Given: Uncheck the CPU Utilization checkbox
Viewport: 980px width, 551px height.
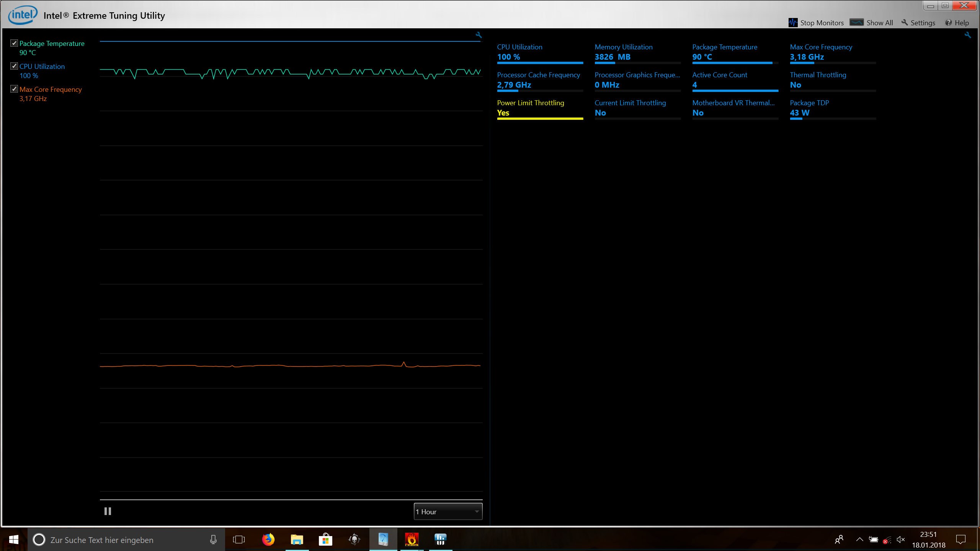Looking at the screenshot, I should click(x=14, y=66).
